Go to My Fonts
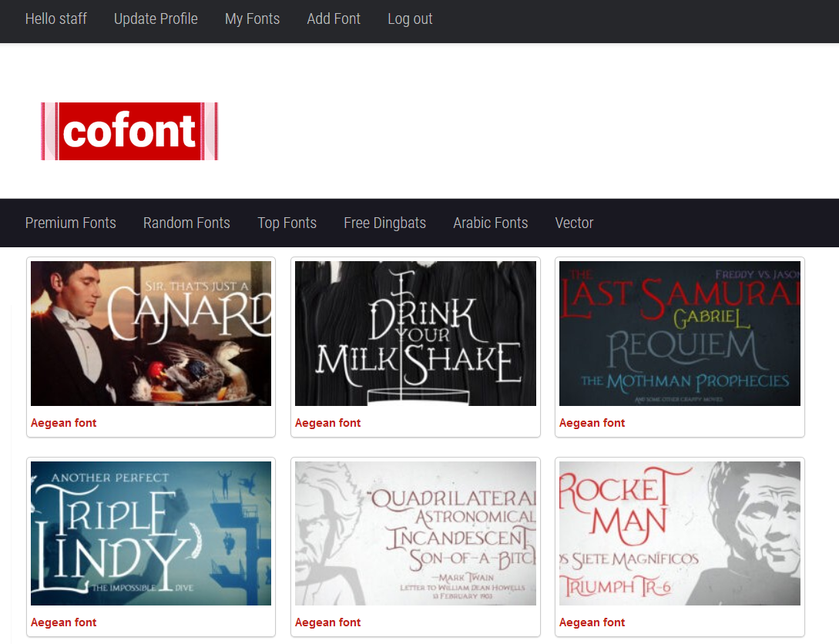The height and width of the screenshot is (644, 839). (252, 18)
